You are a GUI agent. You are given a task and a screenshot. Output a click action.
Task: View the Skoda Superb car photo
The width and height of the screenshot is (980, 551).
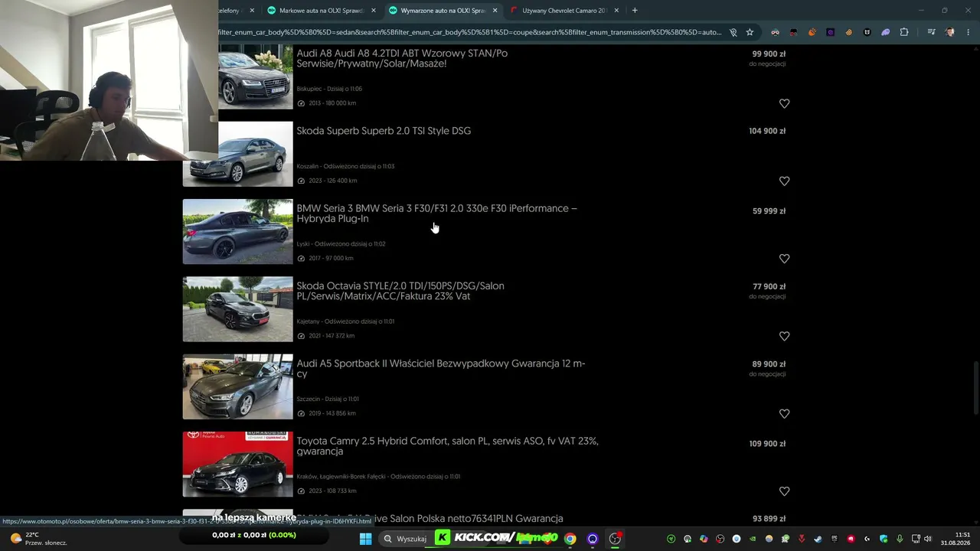[x=256, y=154]
